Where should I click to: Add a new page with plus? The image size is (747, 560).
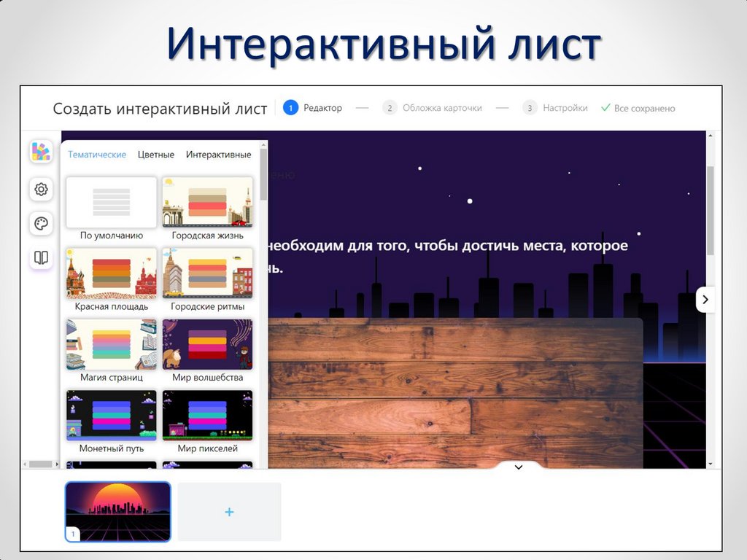tap(229, 512)
